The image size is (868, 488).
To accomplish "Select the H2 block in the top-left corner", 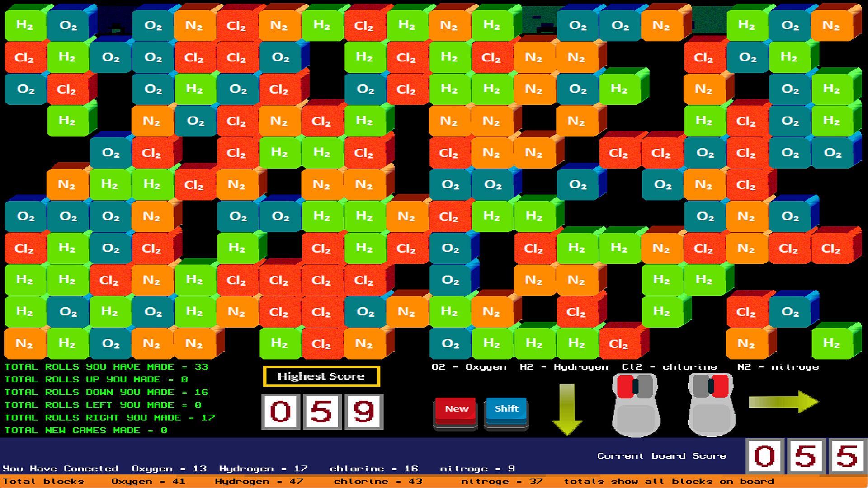I will tap(24, 25).
